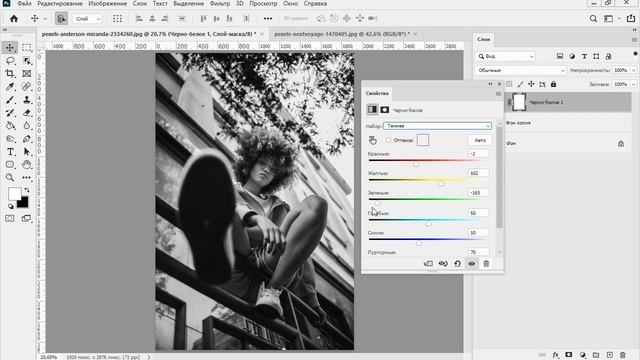Select the Crop tool
640x360 pixels.
click(10, 73)
